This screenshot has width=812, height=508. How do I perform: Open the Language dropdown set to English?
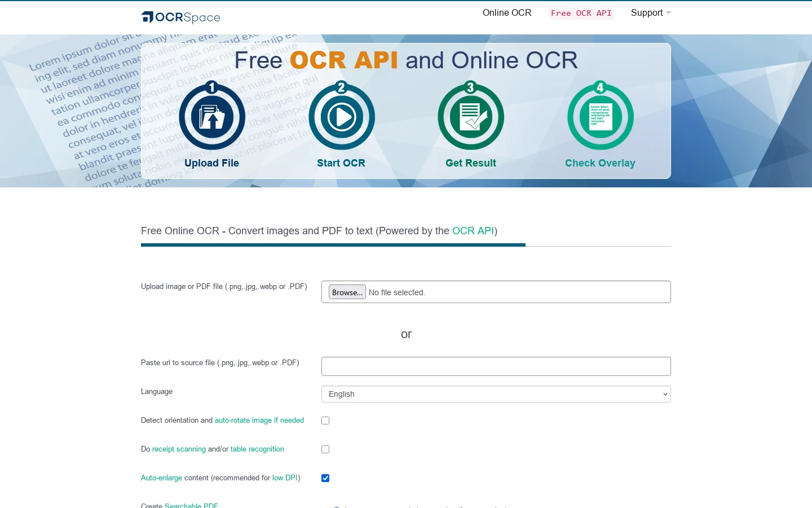(x=496, y=394)
